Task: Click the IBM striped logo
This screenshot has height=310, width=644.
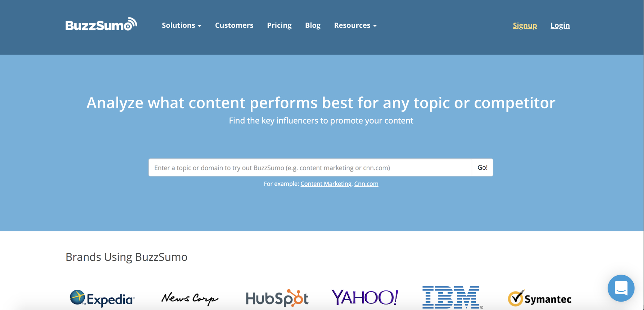Action: pyautogui.click(x=452, y=297)
